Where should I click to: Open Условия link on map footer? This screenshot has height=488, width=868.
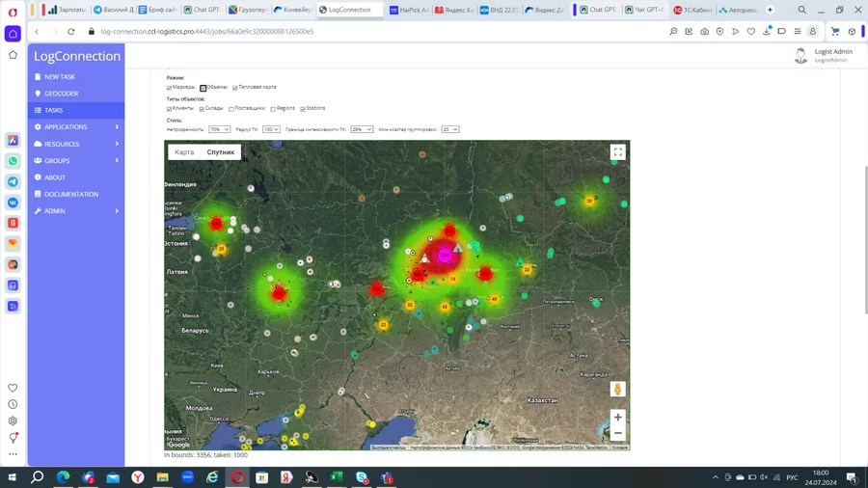point(619,447)
